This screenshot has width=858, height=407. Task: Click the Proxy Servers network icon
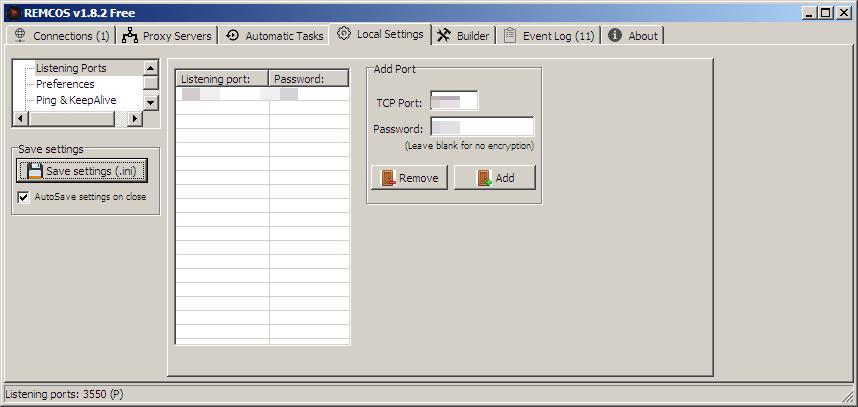coord(130,35)
